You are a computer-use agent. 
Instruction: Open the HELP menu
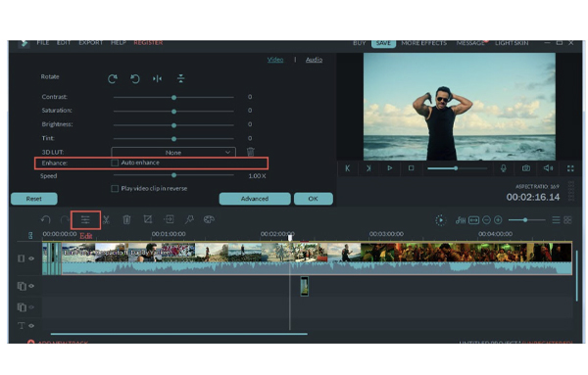point(119,43)
